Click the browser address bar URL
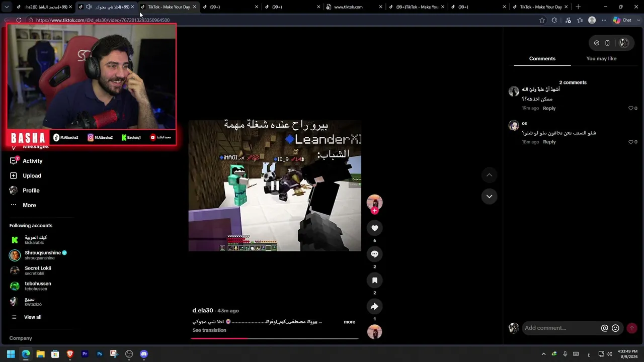644x362 pixels. pos(103,20)
